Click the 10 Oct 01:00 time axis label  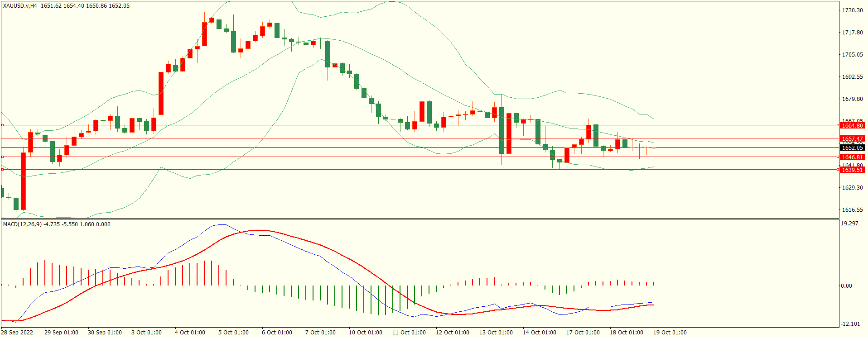(x=365, y=332)
